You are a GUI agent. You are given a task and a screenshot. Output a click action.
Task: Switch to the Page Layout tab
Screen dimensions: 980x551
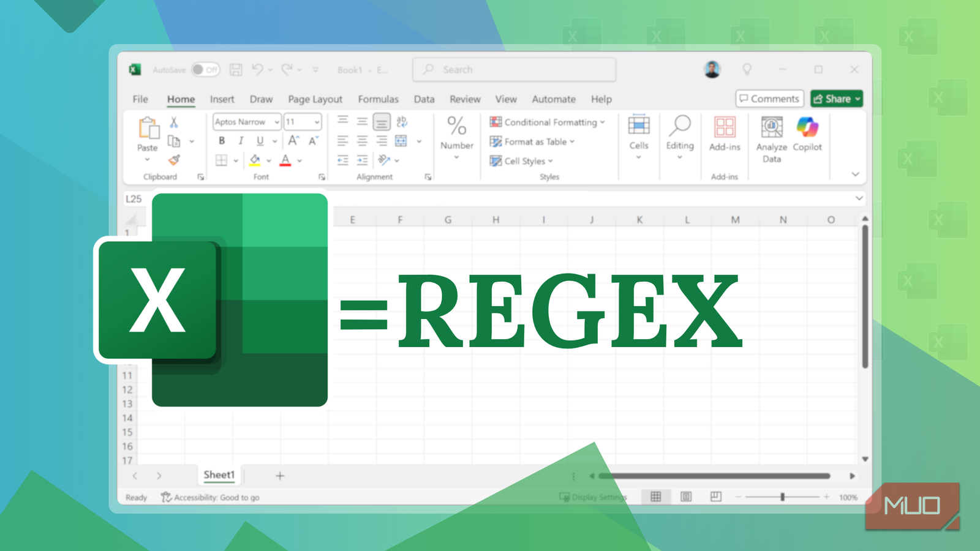coord(315,99)
